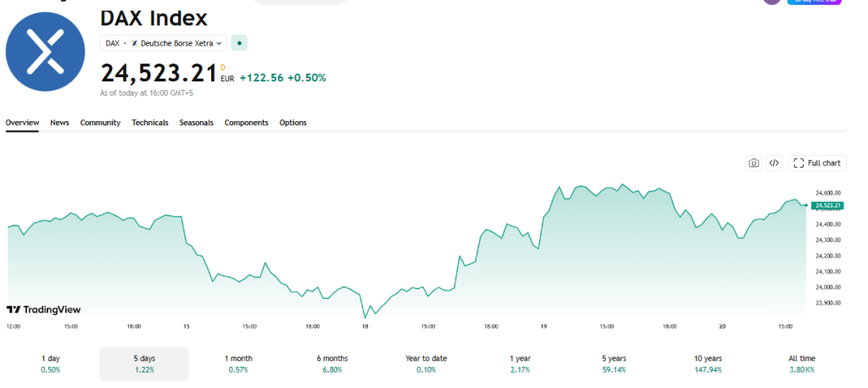Screen dimensions: 868x388
Task: Open the Deutsche Borse Xetra exchange dropdown
Action: click(164, 42)
